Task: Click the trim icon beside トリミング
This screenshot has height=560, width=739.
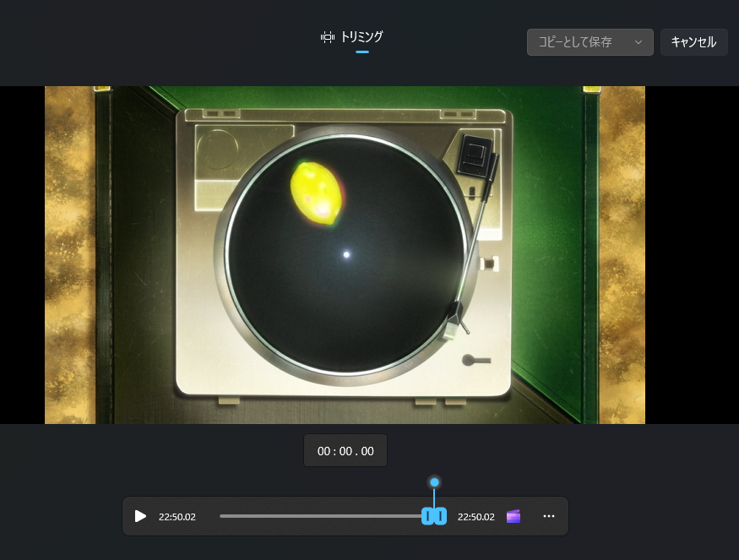Action: (328, 37)
